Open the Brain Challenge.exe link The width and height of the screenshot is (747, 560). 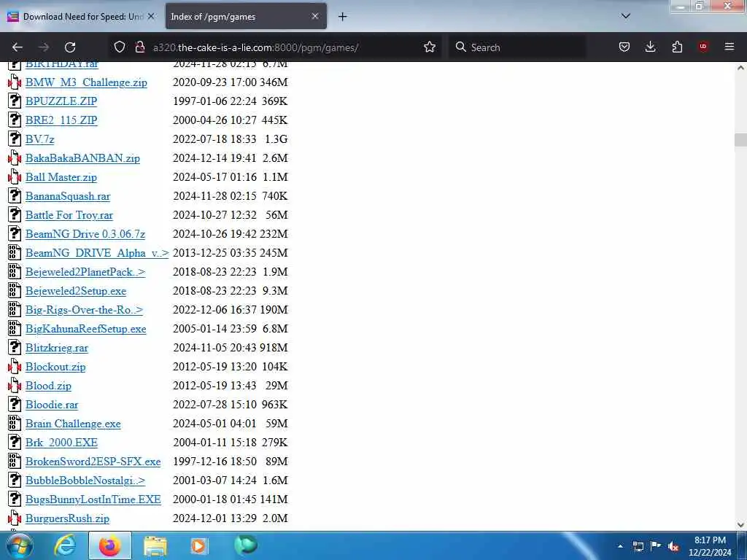pyautogui.click(x=73, y=424)
